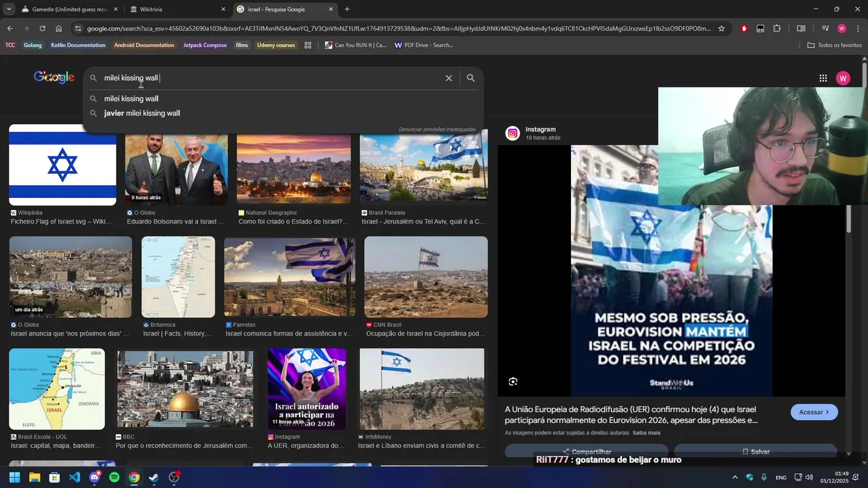Close the israel Google search tab
The width and height of the screenshot is (868, 488).
331,9
